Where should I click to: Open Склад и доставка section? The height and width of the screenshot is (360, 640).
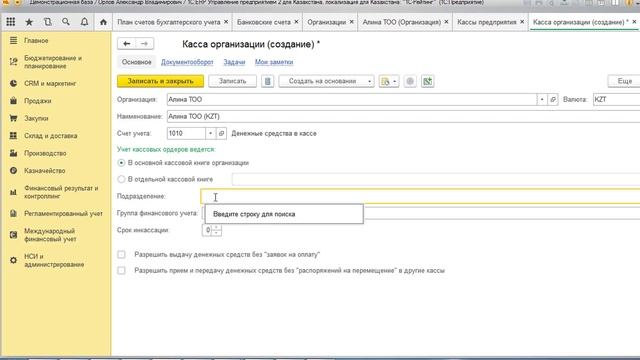coord(50,136)
